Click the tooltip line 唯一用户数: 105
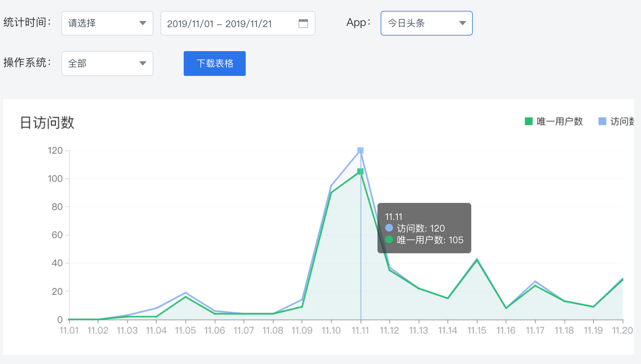Image resolution: width=641 pixels, height=364 pixels. 424,240
